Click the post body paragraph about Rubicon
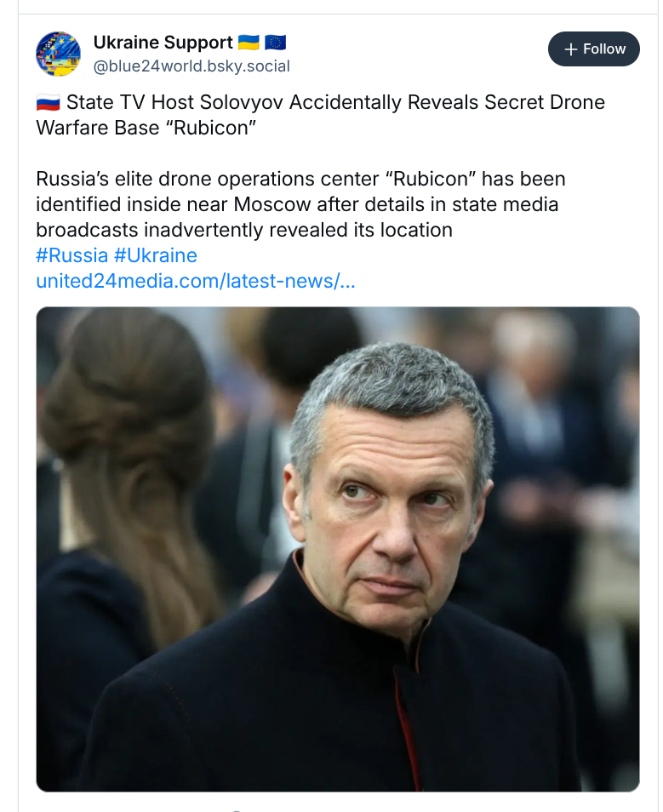The height and width of the screenshot is (812, 663). [300, 204]
